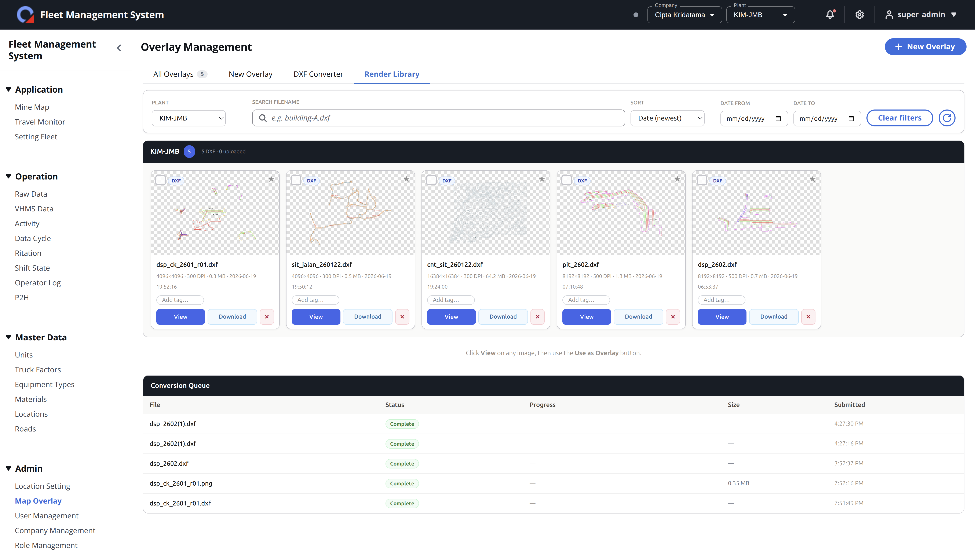Delete pit_2602.dxf with the red X
Viewport: 975px width, 560px height.
click(673, 317)
